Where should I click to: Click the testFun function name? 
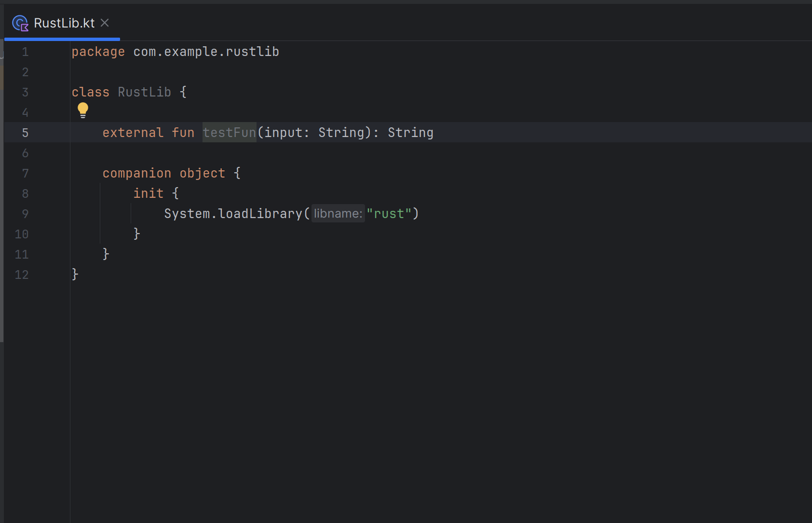[x=229, y=133]
